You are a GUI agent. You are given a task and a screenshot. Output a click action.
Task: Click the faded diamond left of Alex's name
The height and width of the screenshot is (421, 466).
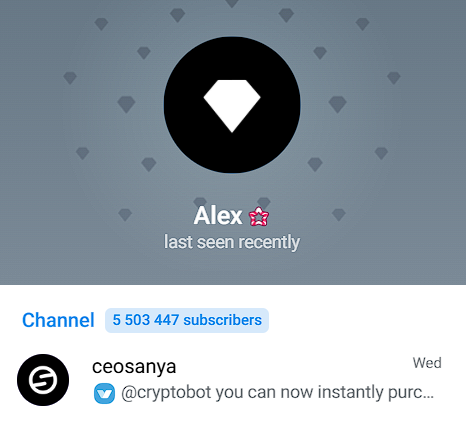(x=125, y=215)
